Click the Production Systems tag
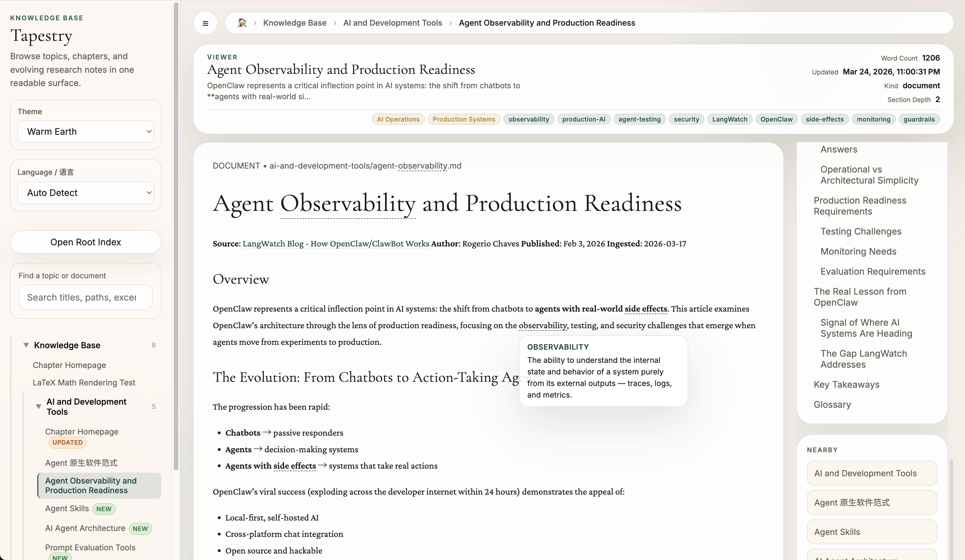The image size is (965, 560). pyautogui.click(x=463, y=120)
